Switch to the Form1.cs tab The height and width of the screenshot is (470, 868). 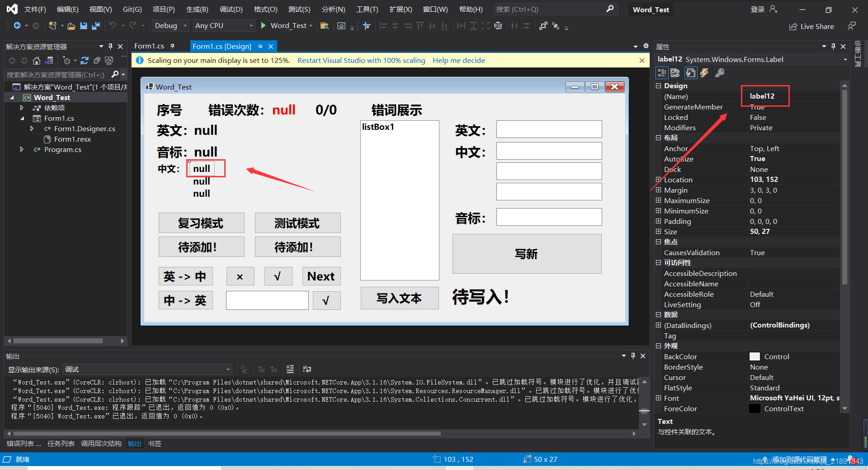pos(149,46)
